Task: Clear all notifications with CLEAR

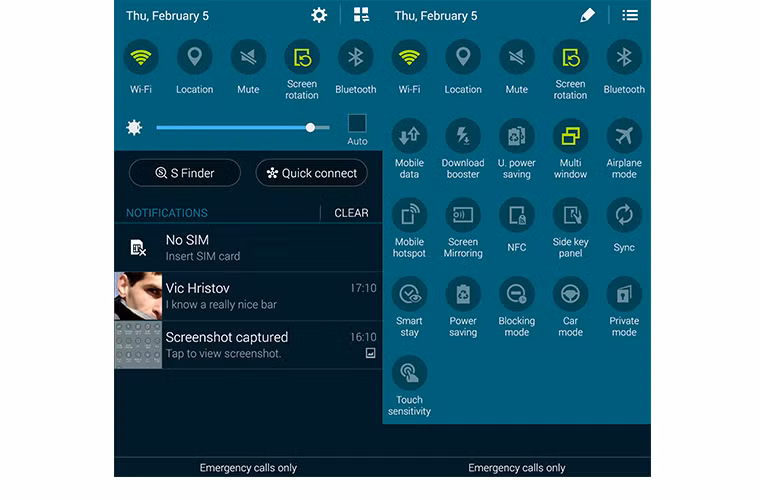Action: click(351, 213)
